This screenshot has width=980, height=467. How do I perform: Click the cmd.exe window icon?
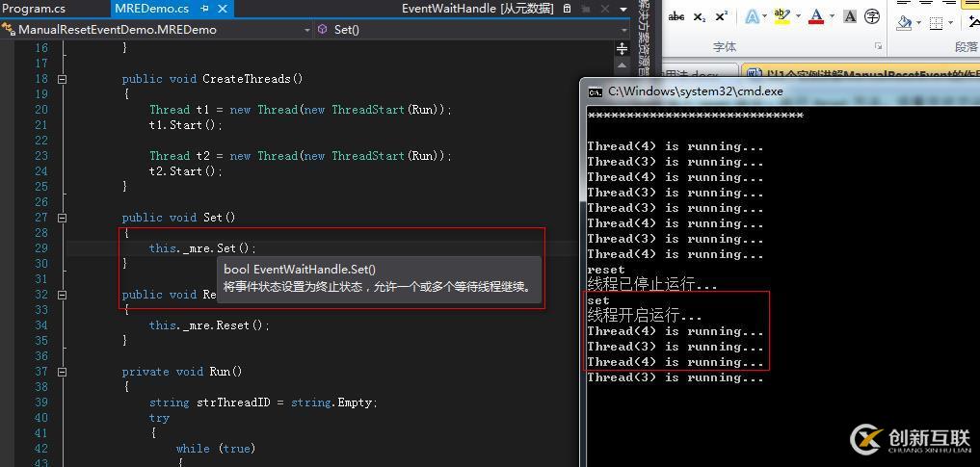tap(595, 91)
